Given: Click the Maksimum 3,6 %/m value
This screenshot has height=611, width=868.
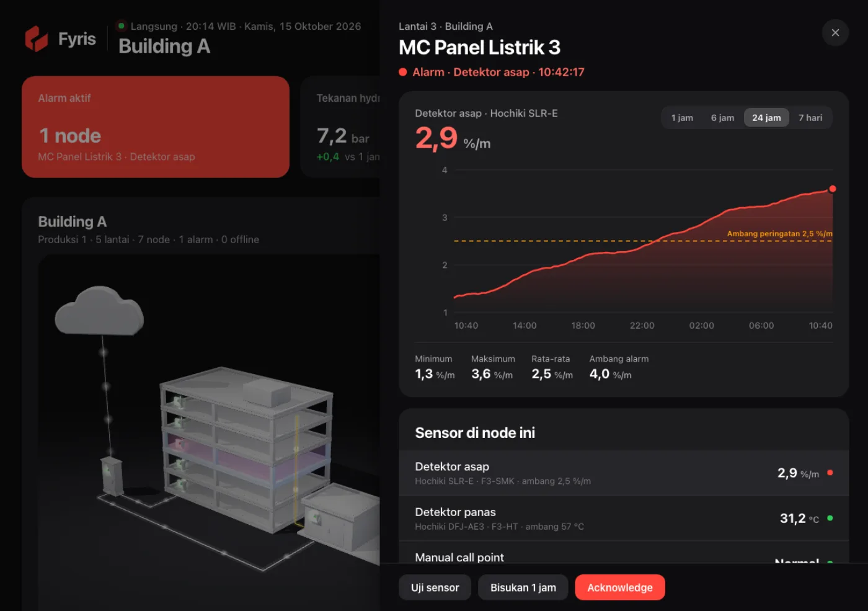Looking at the screenshot, I should click(x=492, y=374).
